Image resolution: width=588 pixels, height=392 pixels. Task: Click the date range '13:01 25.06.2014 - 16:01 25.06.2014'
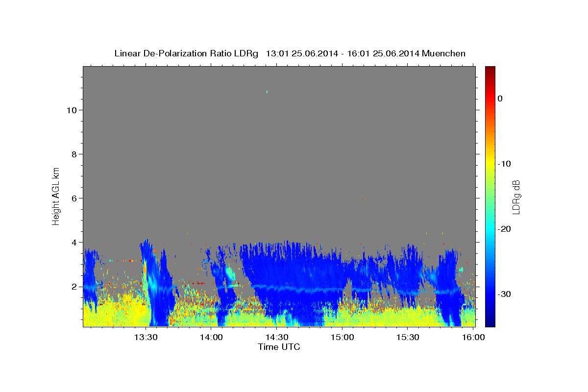(343, 53)
